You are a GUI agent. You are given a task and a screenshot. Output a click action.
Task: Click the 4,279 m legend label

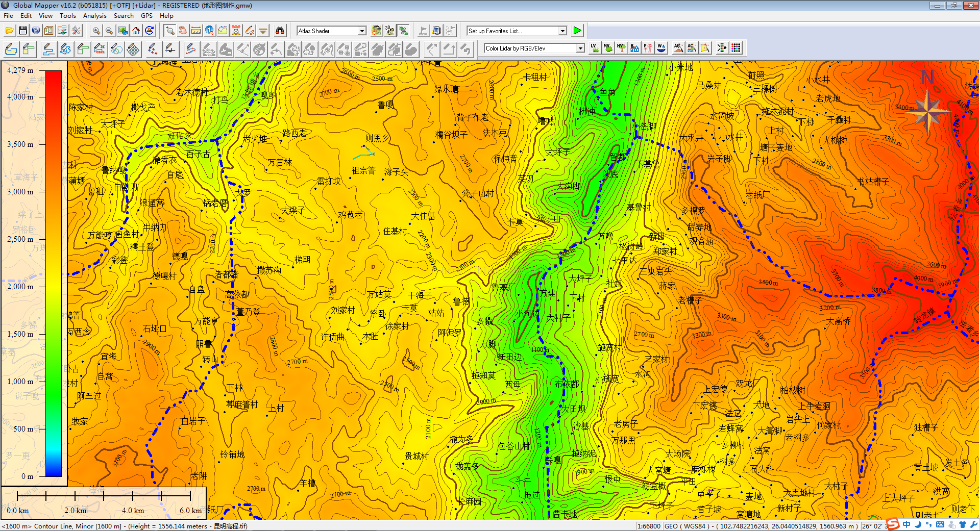click(x=20, y=70)
